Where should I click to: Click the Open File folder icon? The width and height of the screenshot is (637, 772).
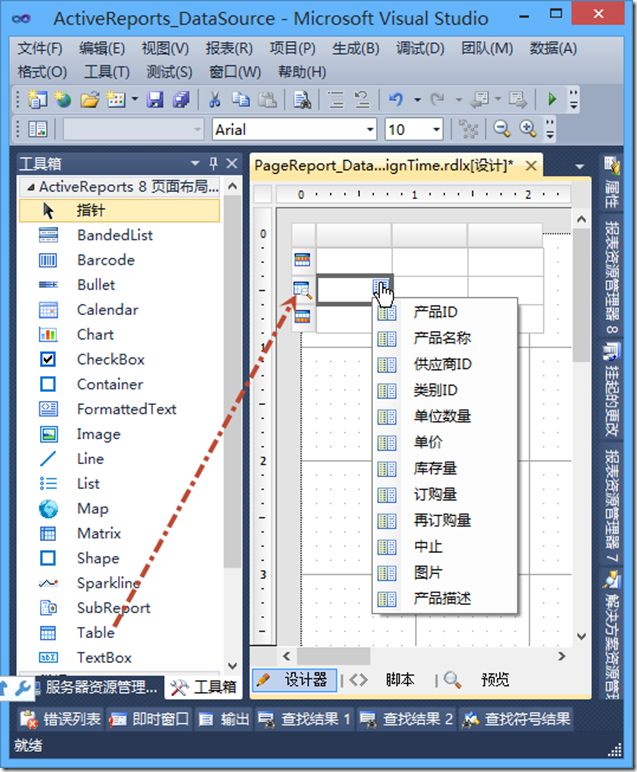[90, 100]
